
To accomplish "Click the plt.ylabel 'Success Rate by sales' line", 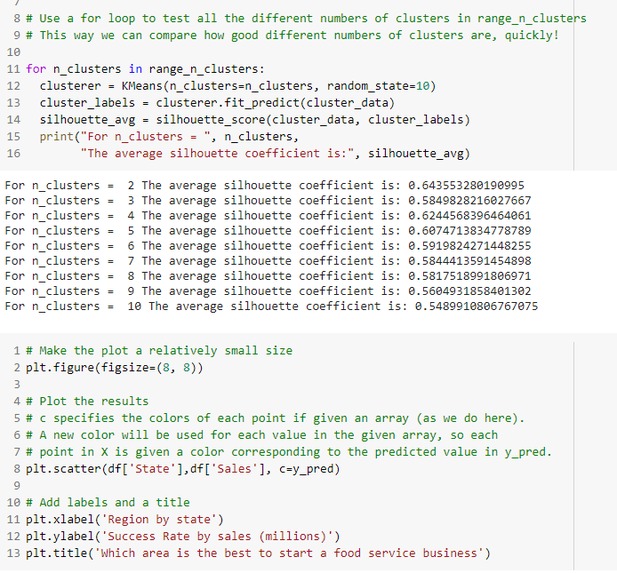I will (183, 536).
